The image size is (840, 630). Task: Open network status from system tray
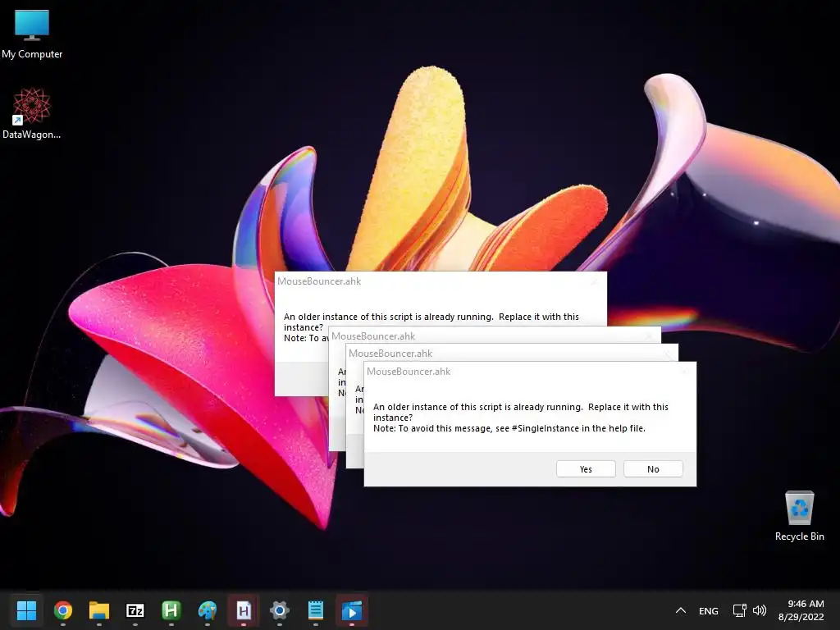click(740, 610)
